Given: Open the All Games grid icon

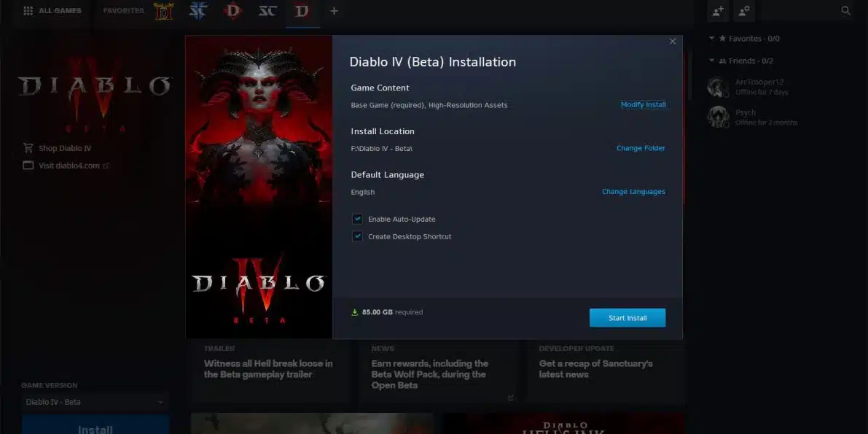Looking at the screenshot, I should point(28,10).
